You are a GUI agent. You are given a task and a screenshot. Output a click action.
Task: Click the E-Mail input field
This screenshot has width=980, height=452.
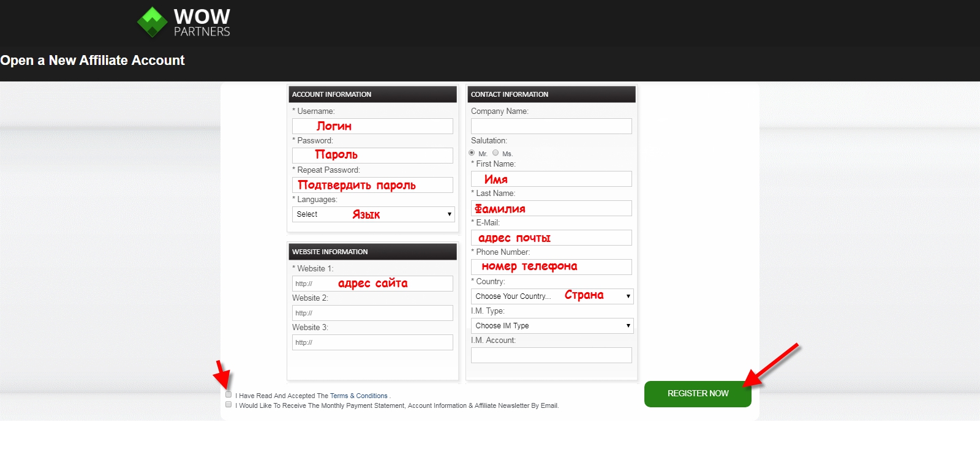[551, 238]
